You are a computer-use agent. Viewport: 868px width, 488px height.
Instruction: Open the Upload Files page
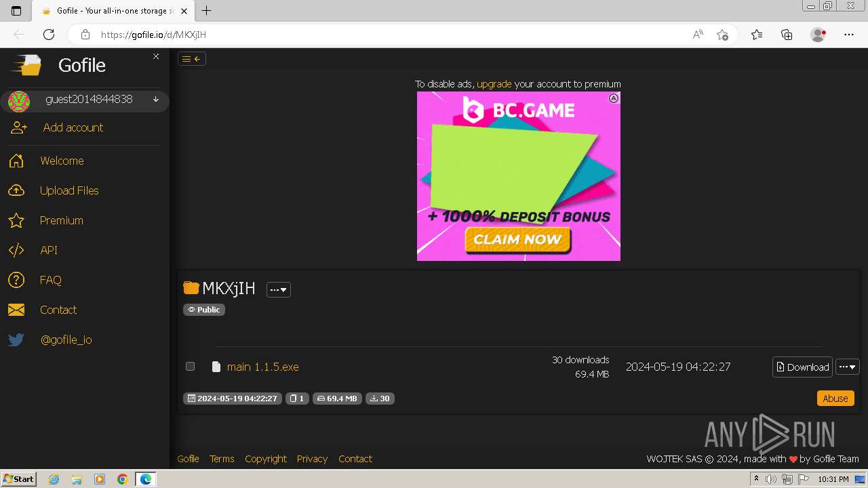coord(69,190)
